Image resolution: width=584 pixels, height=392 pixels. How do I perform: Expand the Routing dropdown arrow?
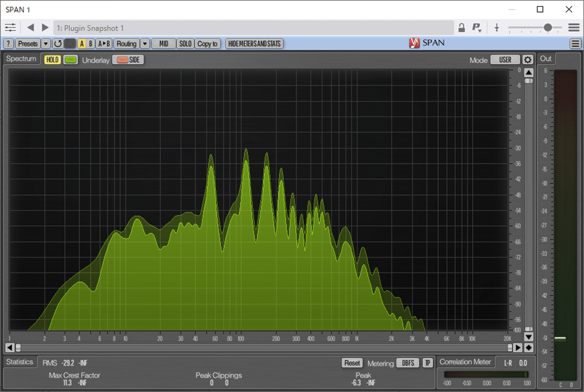point(145,43)
